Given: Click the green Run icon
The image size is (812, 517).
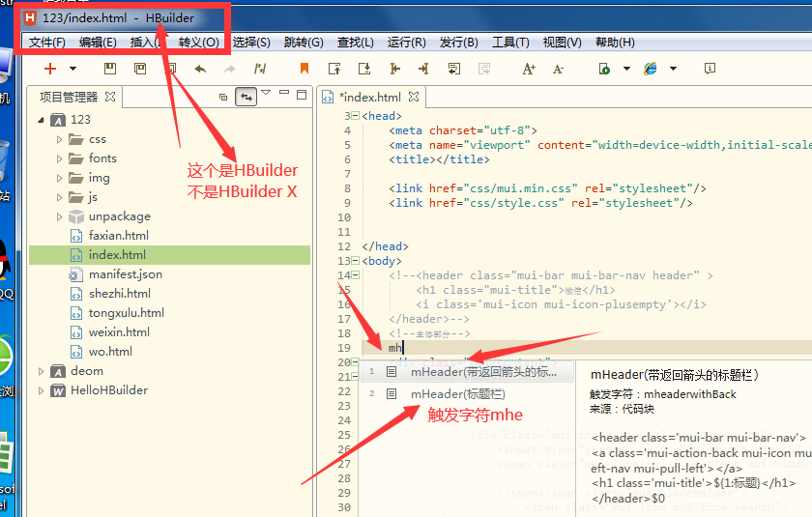Looking at the screenshot, I should pos(604,69).
